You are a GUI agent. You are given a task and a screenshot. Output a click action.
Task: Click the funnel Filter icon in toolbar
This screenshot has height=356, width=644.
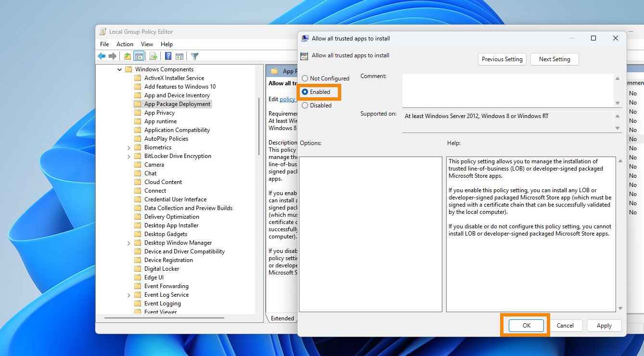pos(195,56)
